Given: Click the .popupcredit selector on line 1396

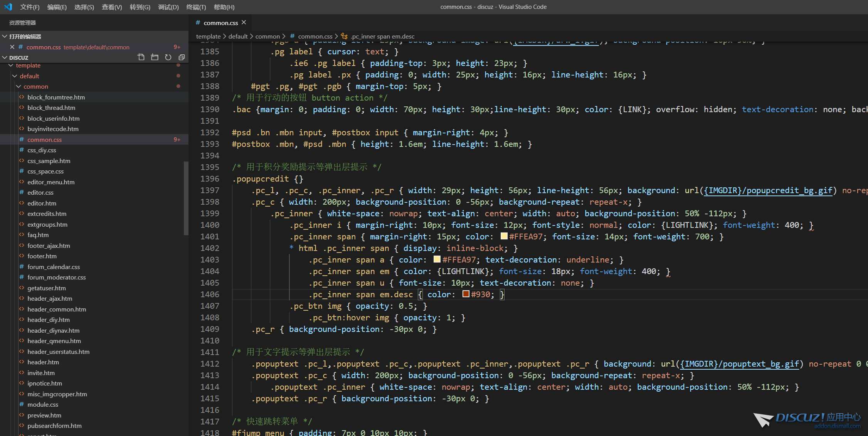Looking at the screenshot, I should click(261, 179).
